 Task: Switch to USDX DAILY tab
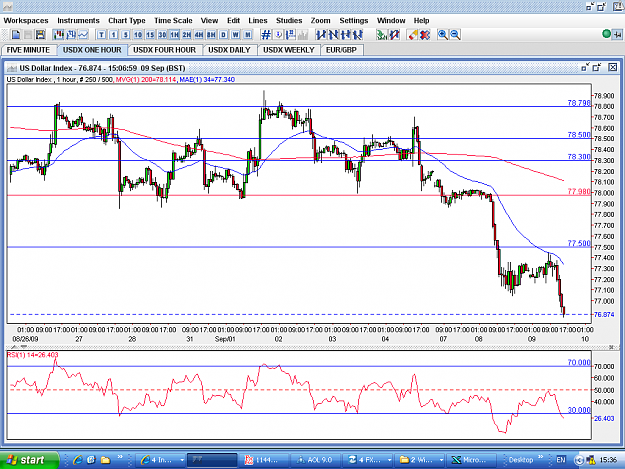click(x=229, y=50)
